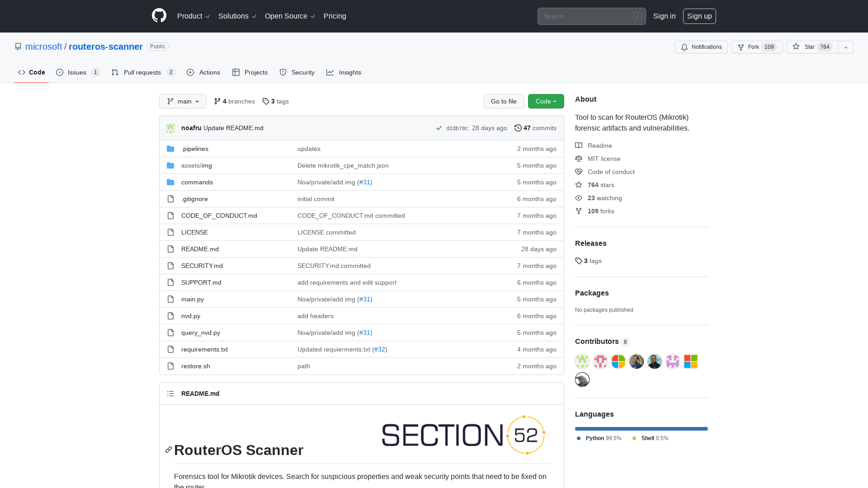Open the 47 commits history link
868x488 pixels.
(x=535, y=128)
